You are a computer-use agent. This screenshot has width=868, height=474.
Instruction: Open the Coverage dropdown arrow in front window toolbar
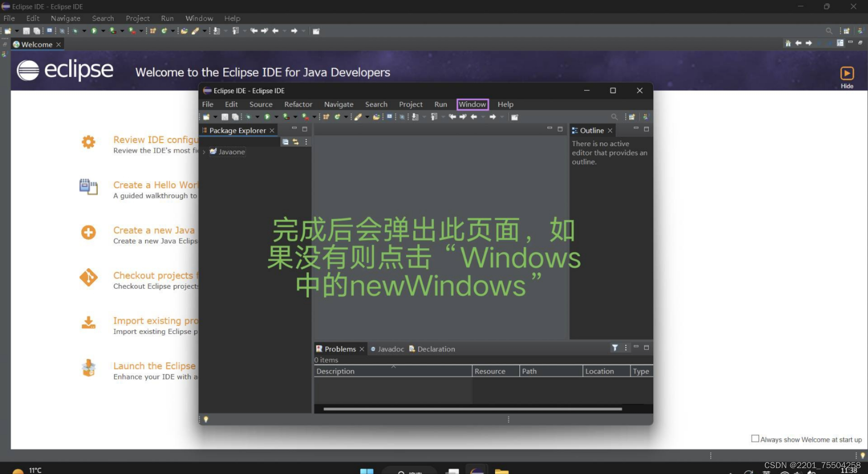point(295,117)
